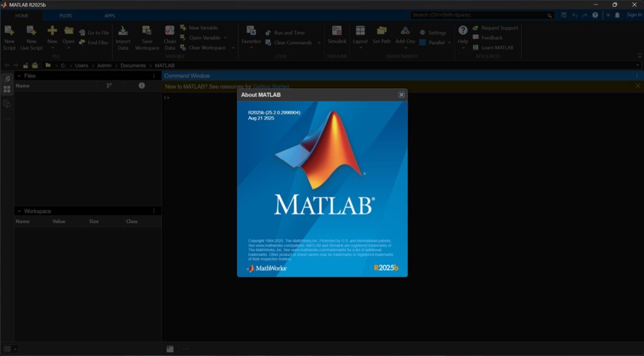Click Go to File
644x356 pixels.
pyautogui.click(x=94, y=33)
